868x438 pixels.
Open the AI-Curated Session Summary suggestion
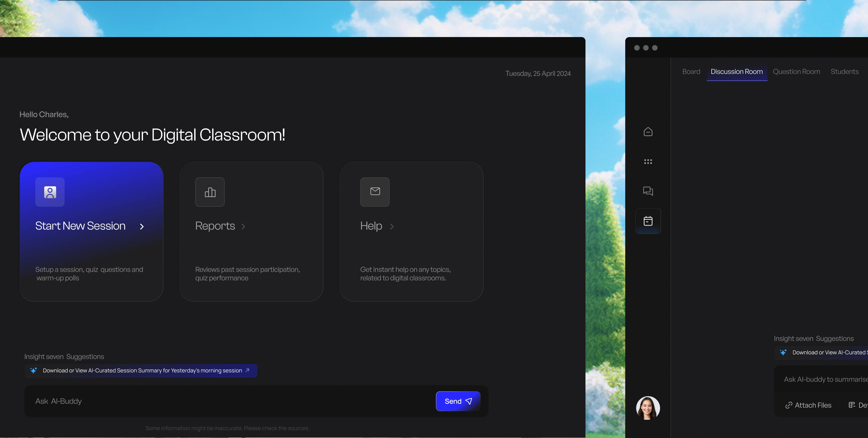click(x=141, y=370)
